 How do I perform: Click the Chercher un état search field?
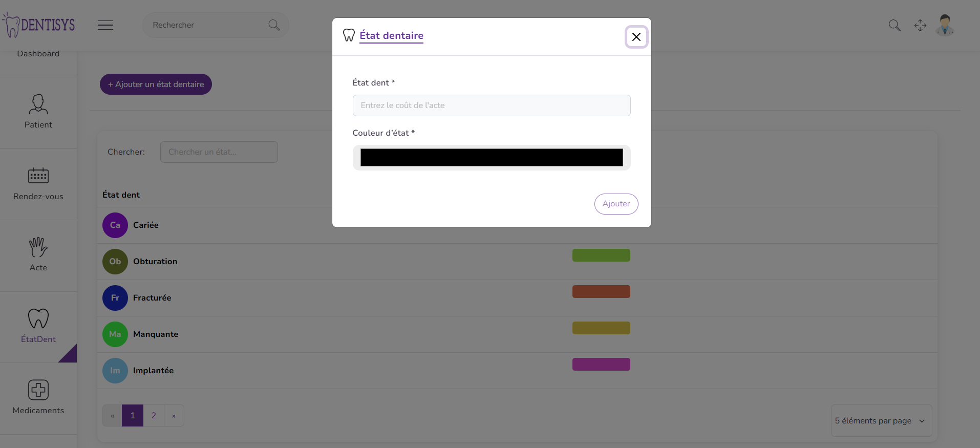pos(219,152)
